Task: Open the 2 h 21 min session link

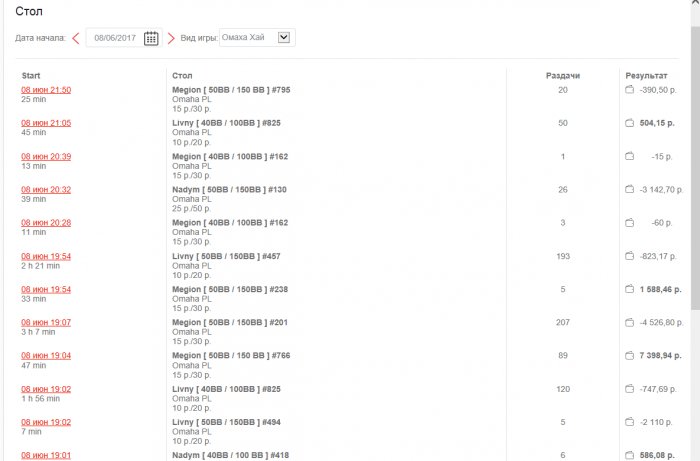Action: tap(46, 256)
